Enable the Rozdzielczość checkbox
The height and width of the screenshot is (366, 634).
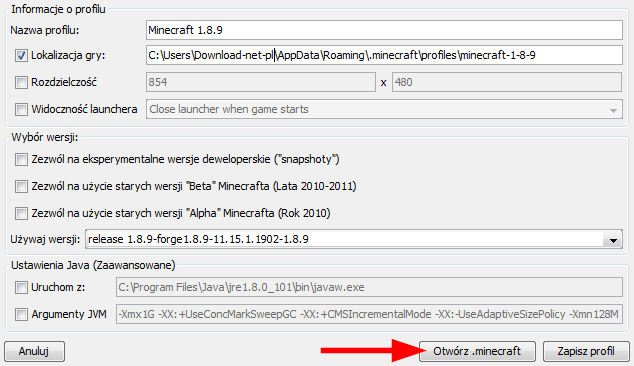(x=21, y=83)
